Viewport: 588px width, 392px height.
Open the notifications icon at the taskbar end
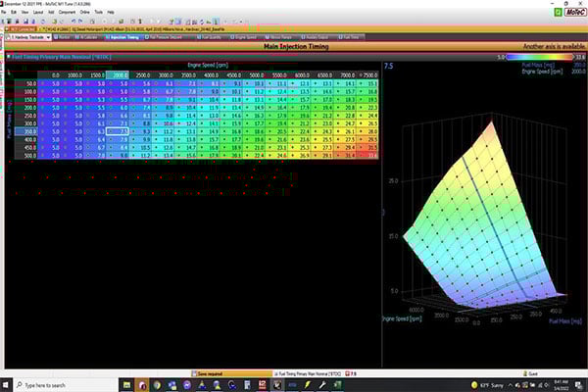tap(578, 385)
